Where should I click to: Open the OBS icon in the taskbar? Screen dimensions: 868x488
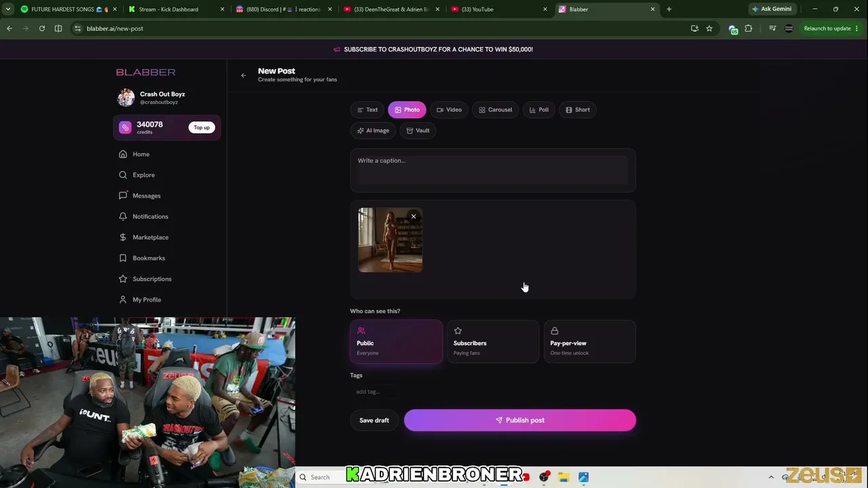544,477
